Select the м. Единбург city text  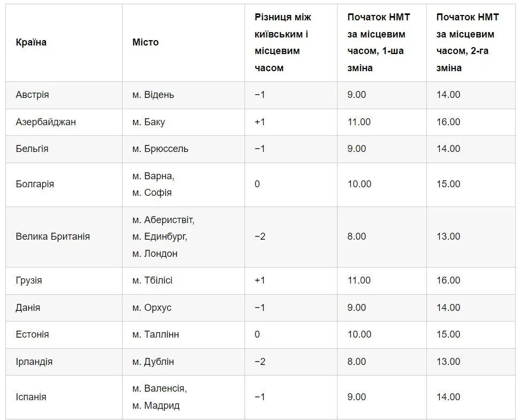[x=159, y=236]
